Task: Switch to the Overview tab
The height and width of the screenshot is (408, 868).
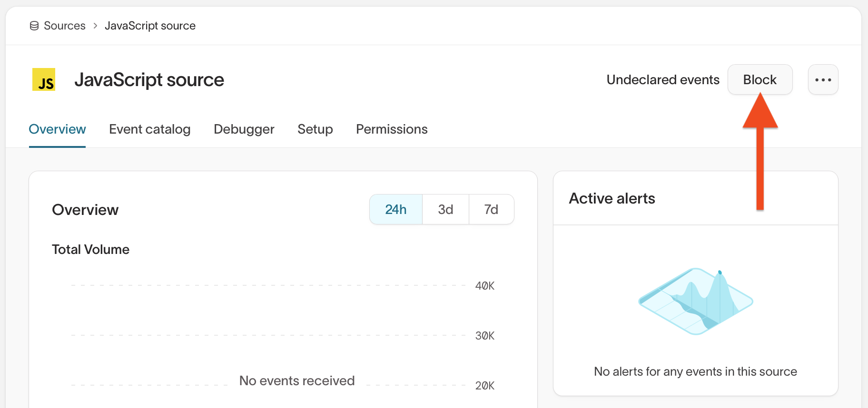Action: (57, 129)
